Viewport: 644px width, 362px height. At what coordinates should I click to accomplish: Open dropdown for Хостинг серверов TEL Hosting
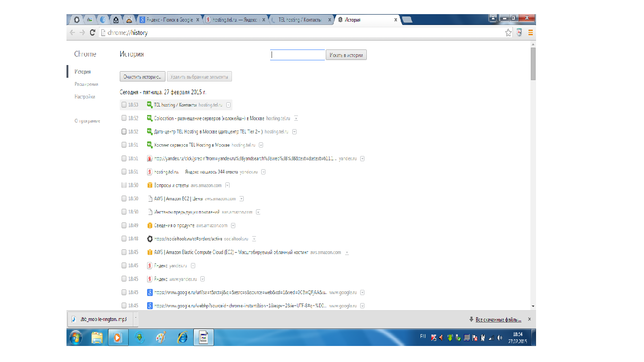coord(261,145)
